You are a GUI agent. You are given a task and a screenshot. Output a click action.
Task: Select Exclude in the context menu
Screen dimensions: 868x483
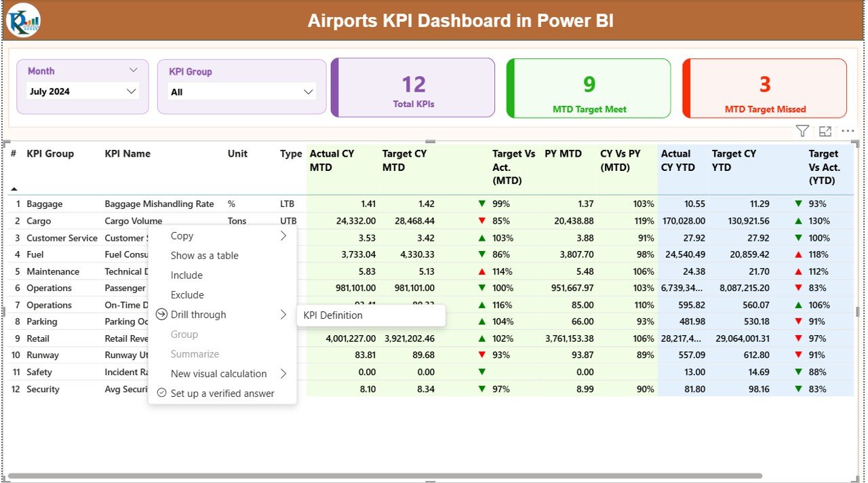click(186, 294)
